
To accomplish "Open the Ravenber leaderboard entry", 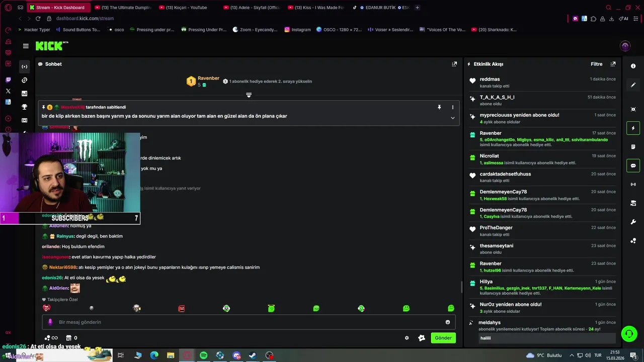I will 203,81.
